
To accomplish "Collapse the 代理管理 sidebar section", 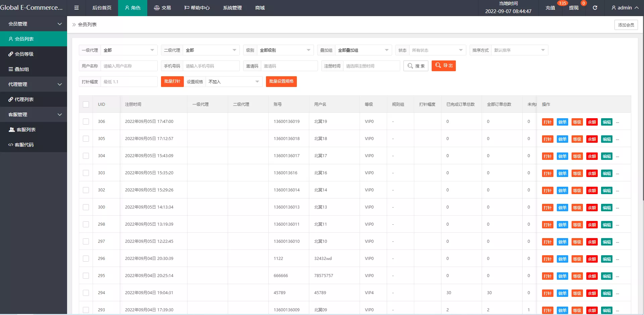I will click(34, 84).
